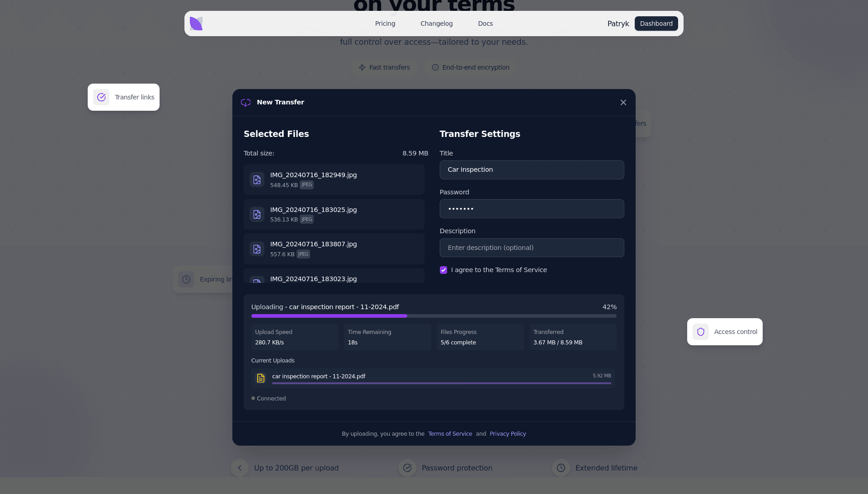The width and height of the screenshot is (868, 494).
Task: Uncheck the Terms of Service agreement checkbox
Action: click(x=443, y=270)
